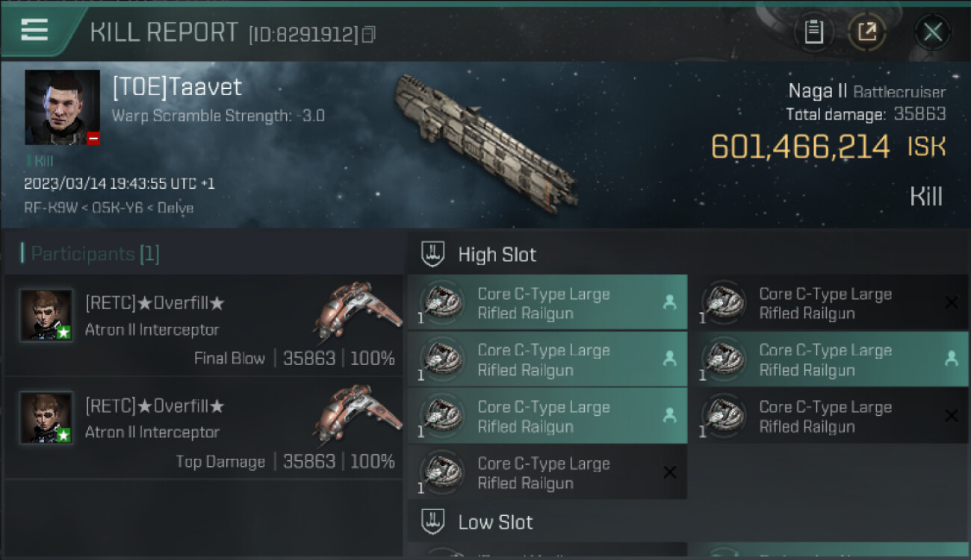Open the hamburger menu

click(34, 30)
